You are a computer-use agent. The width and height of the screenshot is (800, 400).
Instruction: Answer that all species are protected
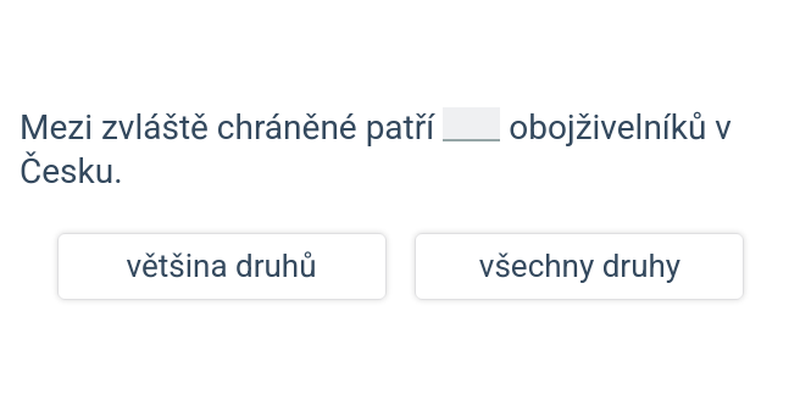pos(579,266)
